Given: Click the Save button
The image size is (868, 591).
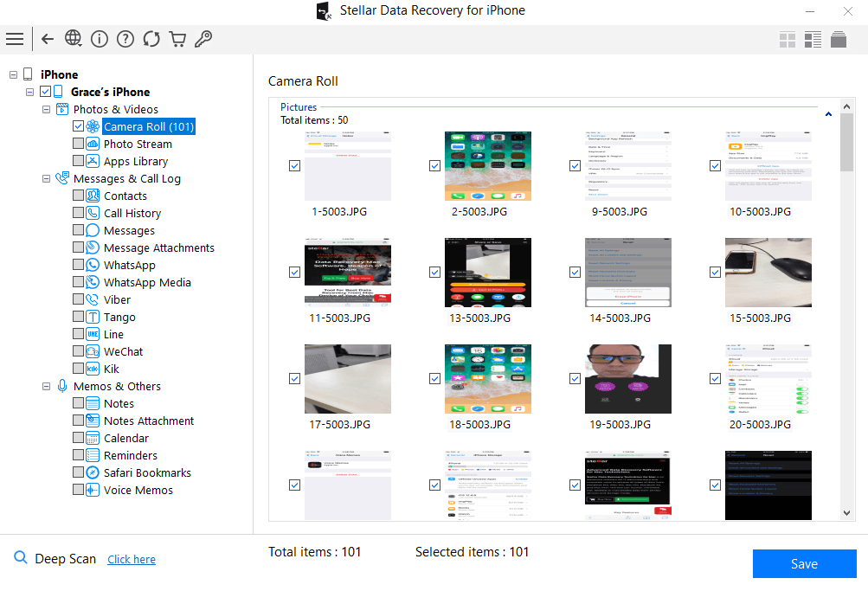Looking at the screenshot, I should (x=803, y=563).
